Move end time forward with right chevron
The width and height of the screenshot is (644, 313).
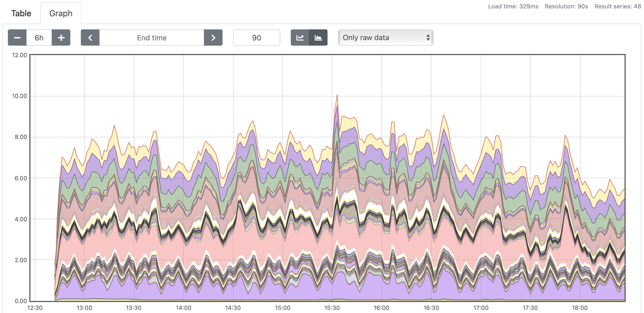(213, 37)
